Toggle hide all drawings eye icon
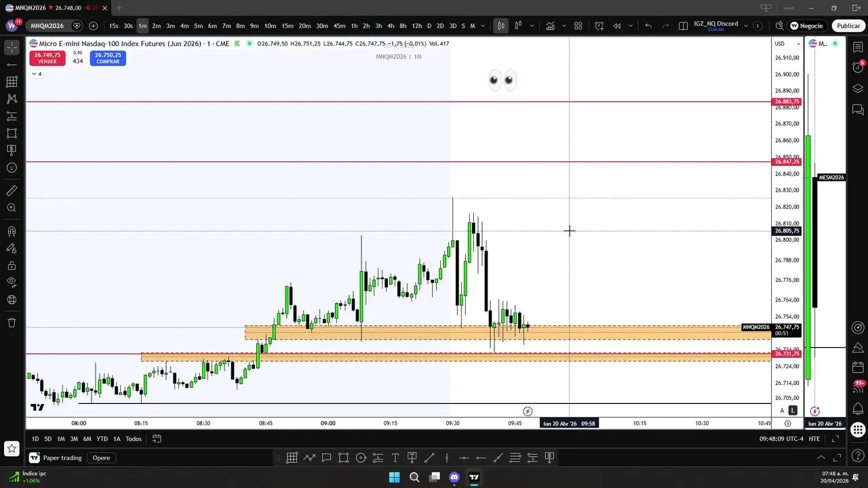Image resolution: width=868 pixels, height=488 pixels. tap(12, 282)
